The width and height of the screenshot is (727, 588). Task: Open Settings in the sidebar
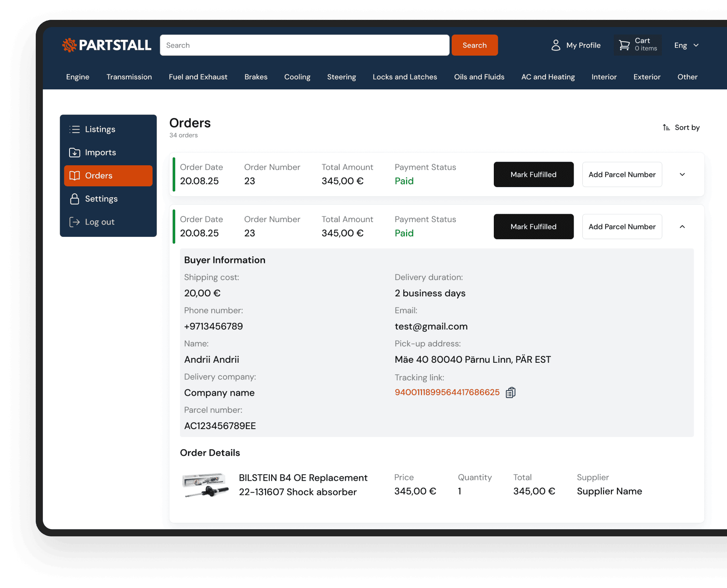[x=108, y=199]
